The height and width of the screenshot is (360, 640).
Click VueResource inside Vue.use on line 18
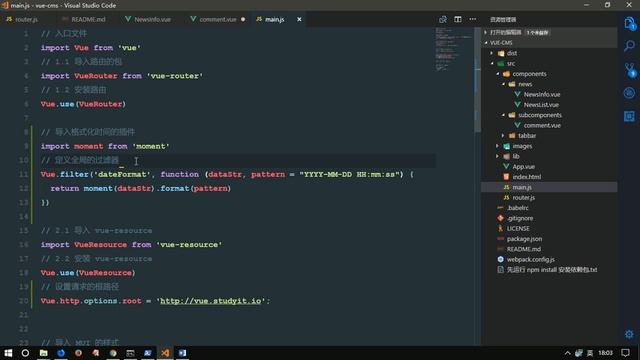coord(105,273)
